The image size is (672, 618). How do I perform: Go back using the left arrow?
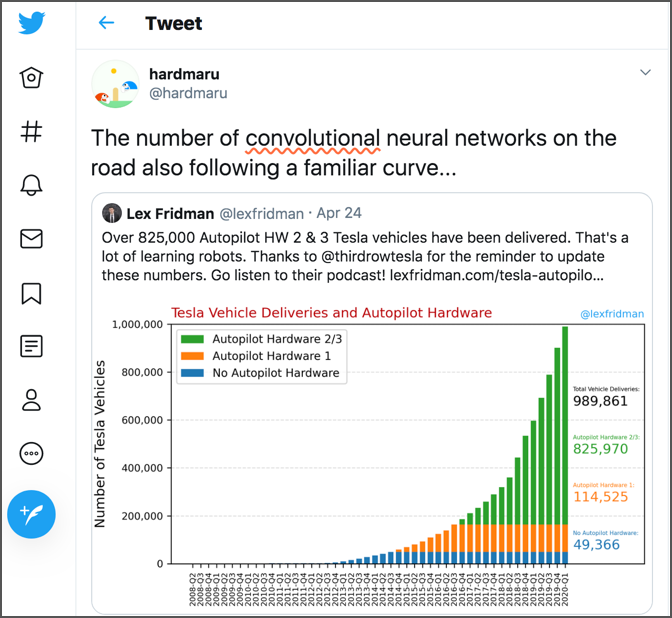click(x=106, y=23)
